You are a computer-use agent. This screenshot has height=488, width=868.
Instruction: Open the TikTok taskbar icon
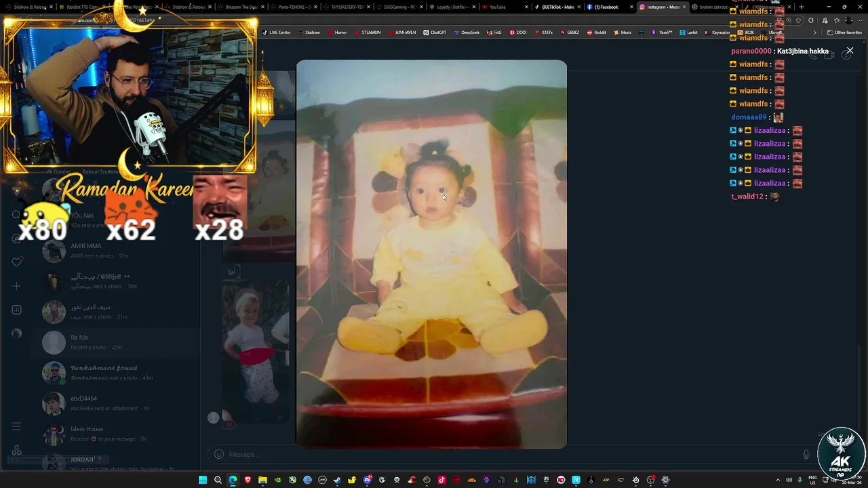(441, 480)
